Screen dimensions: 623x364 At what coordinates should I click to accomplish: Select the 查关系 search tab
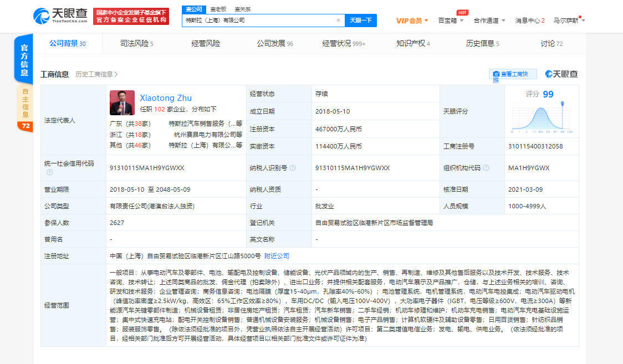[x=242, y=9]
